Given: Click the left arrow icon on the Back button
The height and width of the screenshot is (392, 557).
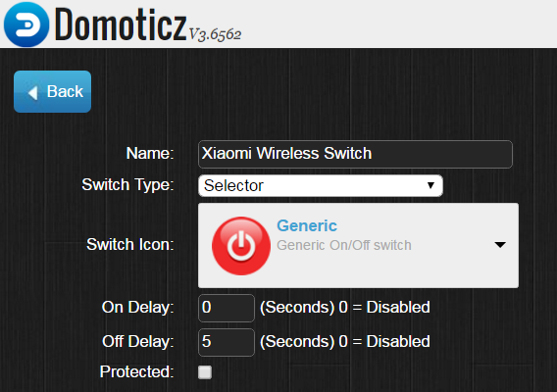Looking at the screenshot, I should [x=32, y=93].
